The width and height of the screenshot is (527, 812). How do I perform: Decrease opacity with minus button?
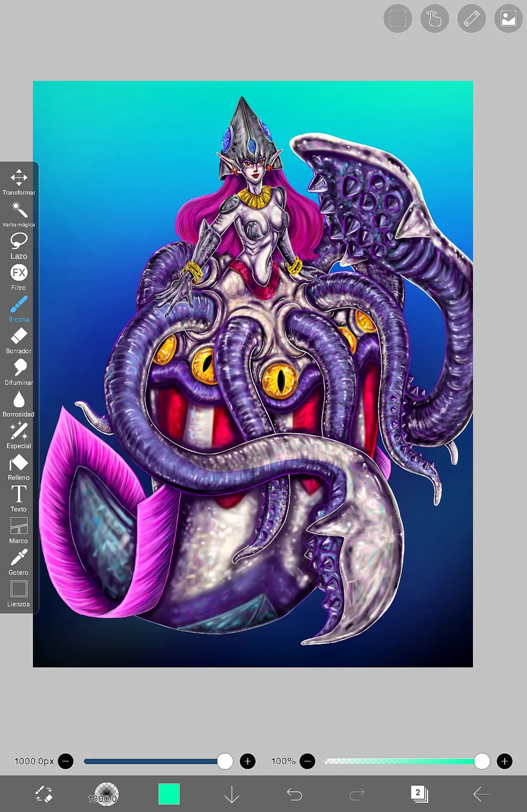[308, 761]
